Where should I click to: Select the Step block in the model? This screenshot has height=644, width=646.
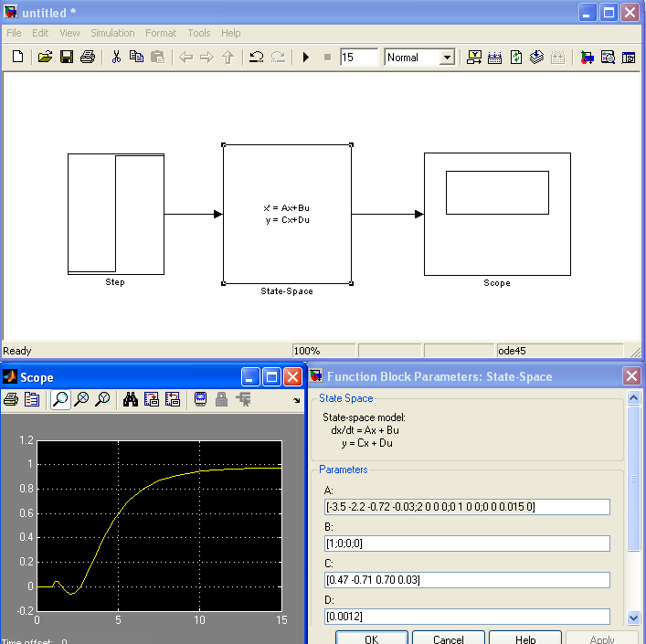click(116, 214)
